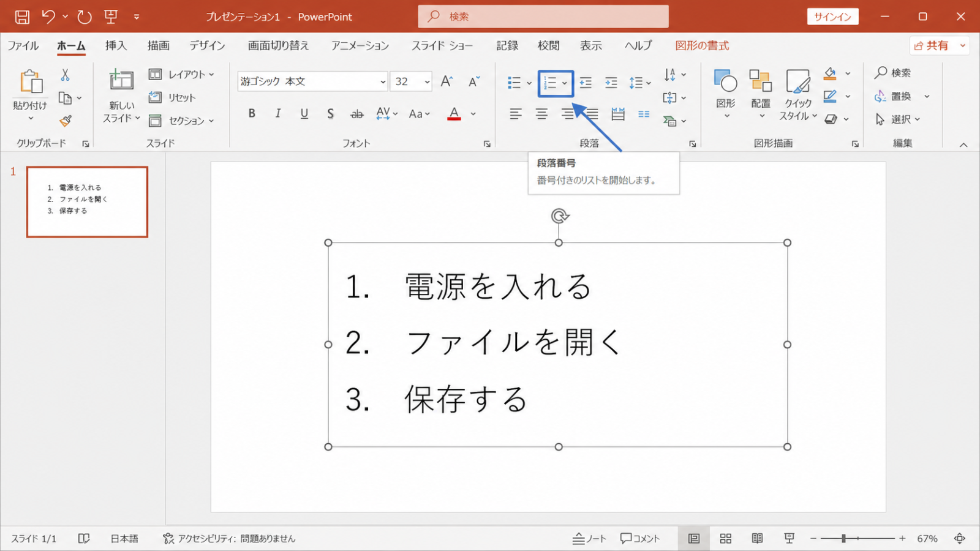The width and height of the screenshot is (980, 551).
Task: Toggle text shadow formatting
Action: [331, 113]
